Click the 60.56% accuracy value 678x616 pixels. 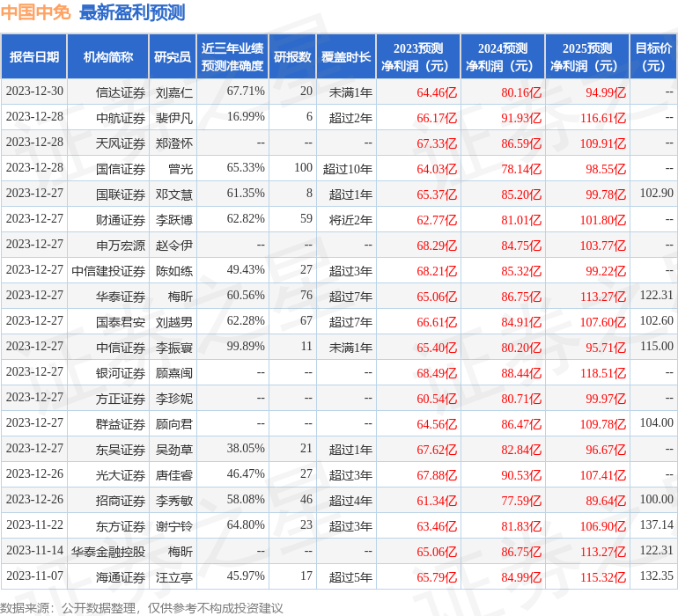pos(246,296)
